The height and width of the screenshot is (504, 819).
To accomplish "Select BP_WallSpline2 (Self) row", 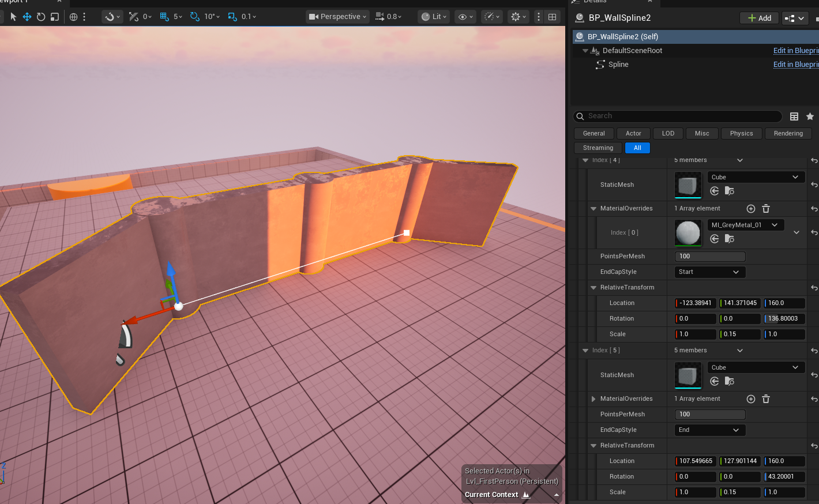I will tap(695, 36).
